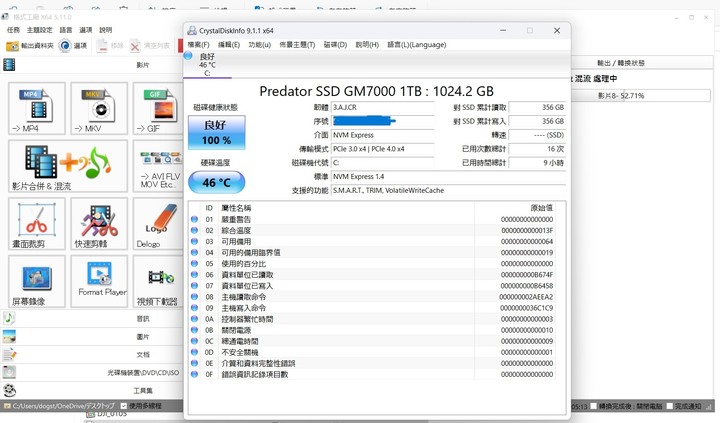Open the 說明(H) menu in CrystalDiskInfo
Viewport: 720px width, 423px height.
coord(367,45)
